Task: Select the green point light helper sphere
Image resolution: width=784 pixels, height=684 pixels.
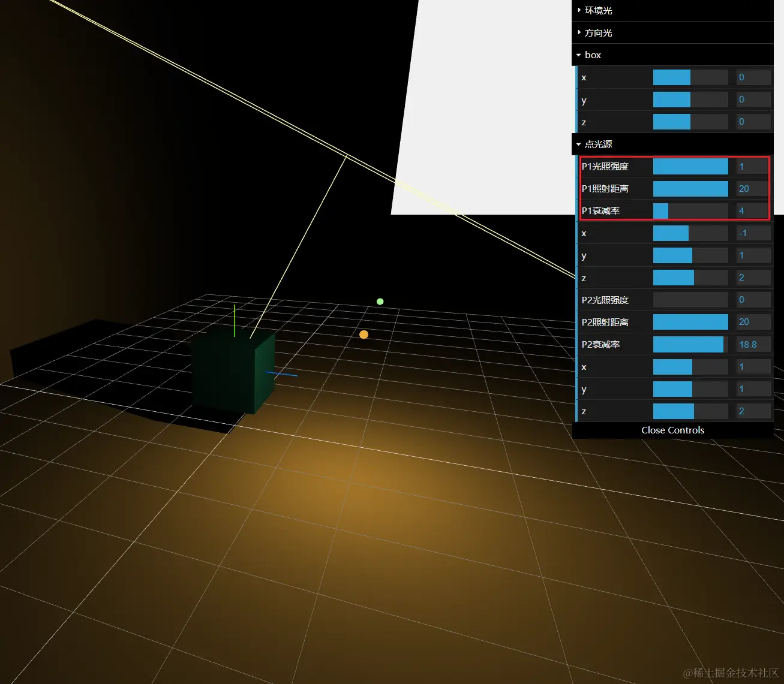Action: point(380,302)
